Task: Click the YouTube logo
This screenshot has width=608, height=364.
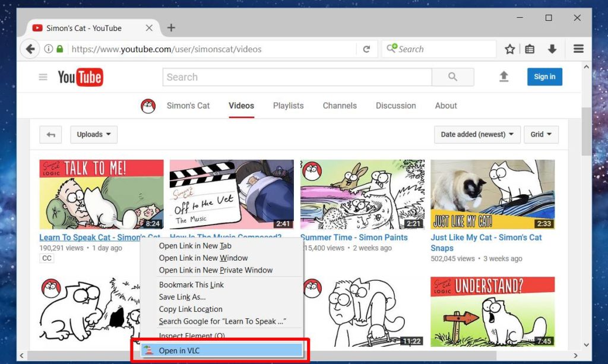Action: click(80, 77)
